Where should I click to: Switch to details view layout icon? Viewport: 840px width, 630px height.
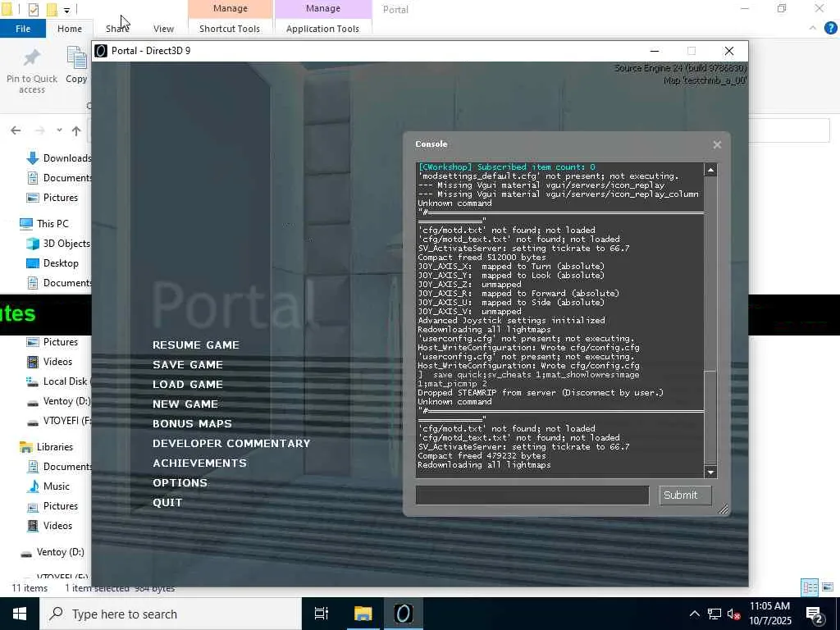tap(810, 587)
